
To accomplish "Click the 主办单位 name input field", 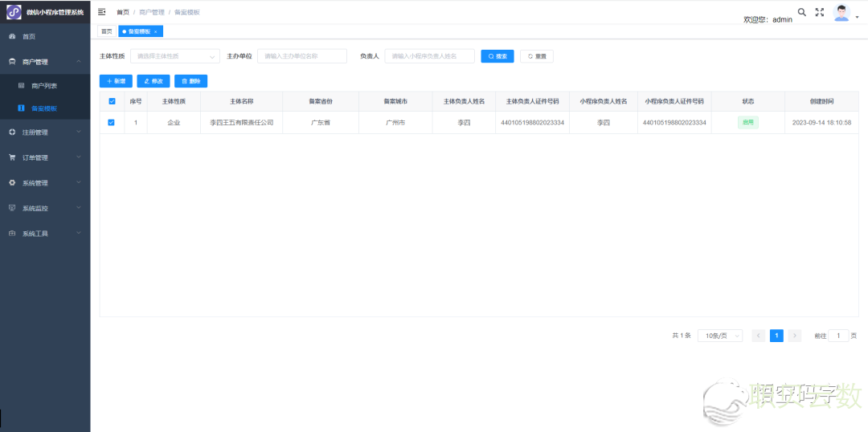I will click(301, 56).
